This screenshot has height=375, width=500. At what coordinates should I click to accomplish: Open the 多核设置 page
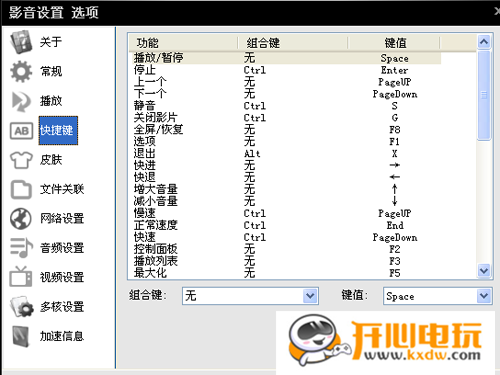click(62, 306)
